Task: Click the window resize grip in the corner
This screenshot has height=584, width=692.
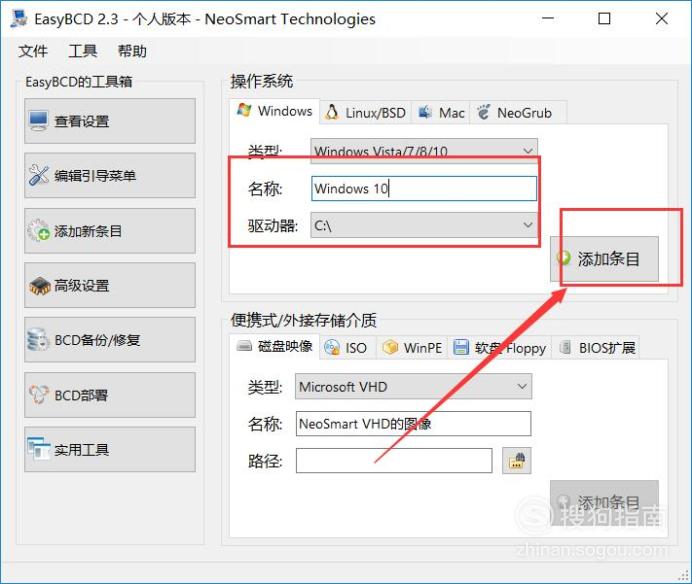Action: [x=684, y=575]
